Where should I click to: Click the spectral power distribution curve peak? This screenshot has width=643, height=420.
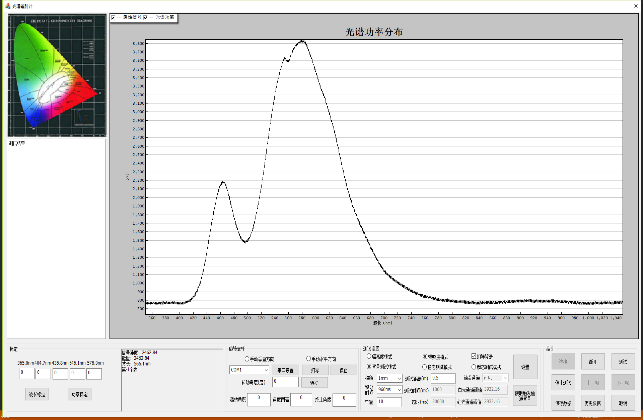tap(303, 41)
